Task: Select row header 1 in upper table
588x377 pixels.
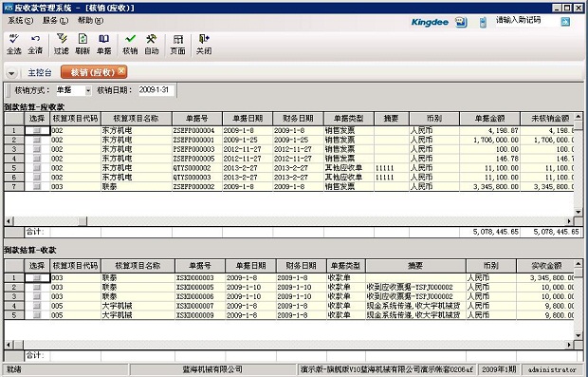Action: pyautogui.click(x=14, y=130)
